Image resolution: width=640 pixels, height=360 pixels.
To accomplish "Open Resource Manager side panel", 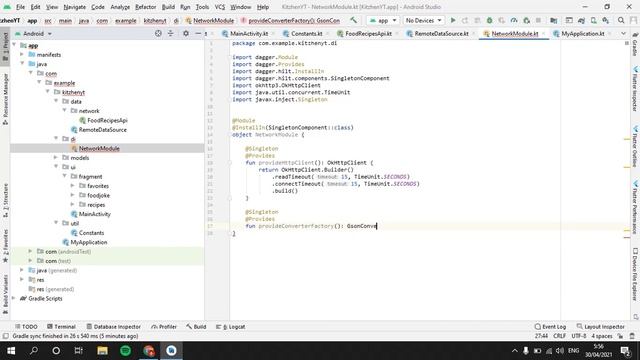I will pos(5,99).
